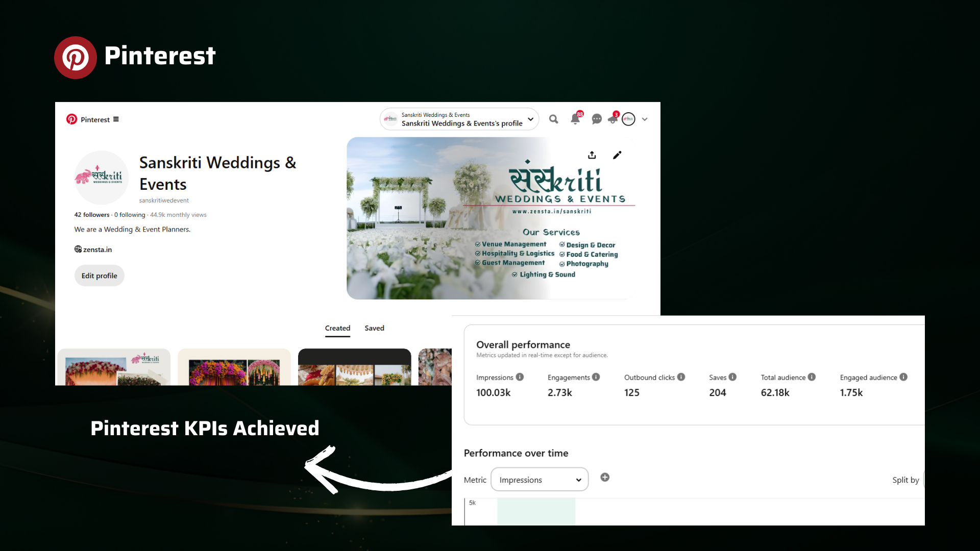
Task: Click the Split by label
Action: pyautogui.click(x=905, y=480)
